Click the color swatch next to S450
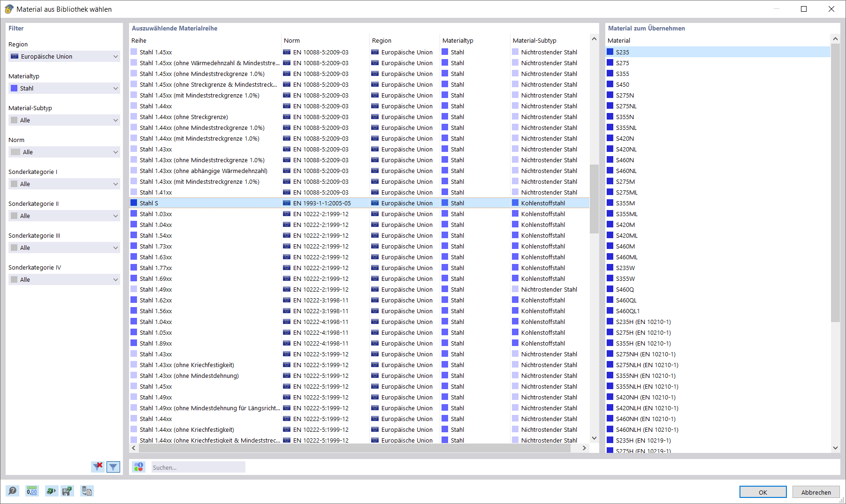The image size is (846, 504). click(610, 84)
